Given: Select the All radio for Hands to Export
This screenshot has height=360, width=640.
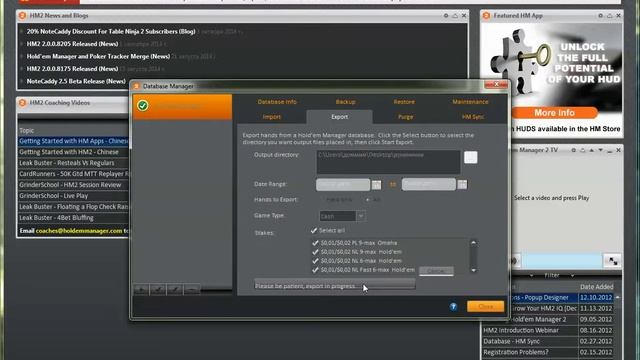Looking at the screenshot, I should (367, 200).
